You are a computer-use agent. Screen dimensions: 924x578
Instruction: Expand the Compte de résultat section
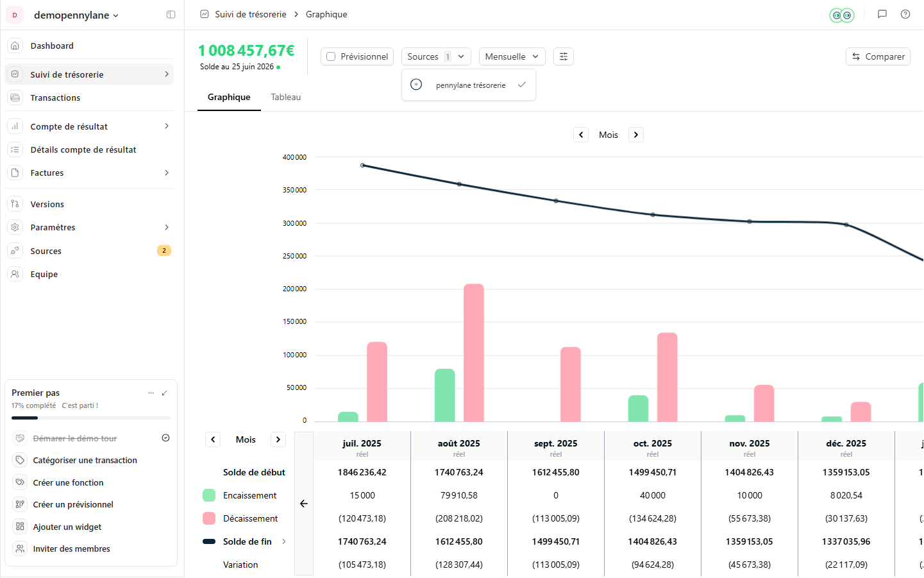(89, 126)
